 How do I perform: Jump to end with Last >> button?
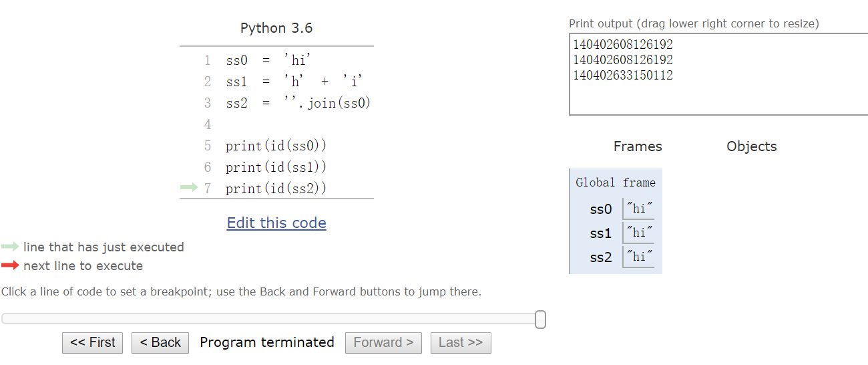(460, 342)
